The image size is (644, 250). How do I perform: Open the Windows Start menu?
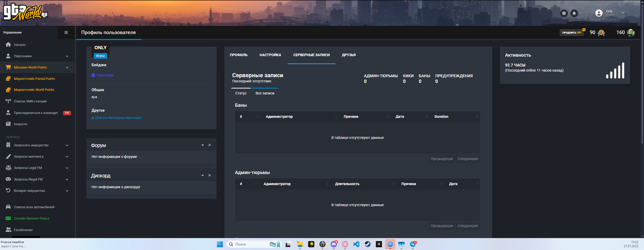[219, 244]
